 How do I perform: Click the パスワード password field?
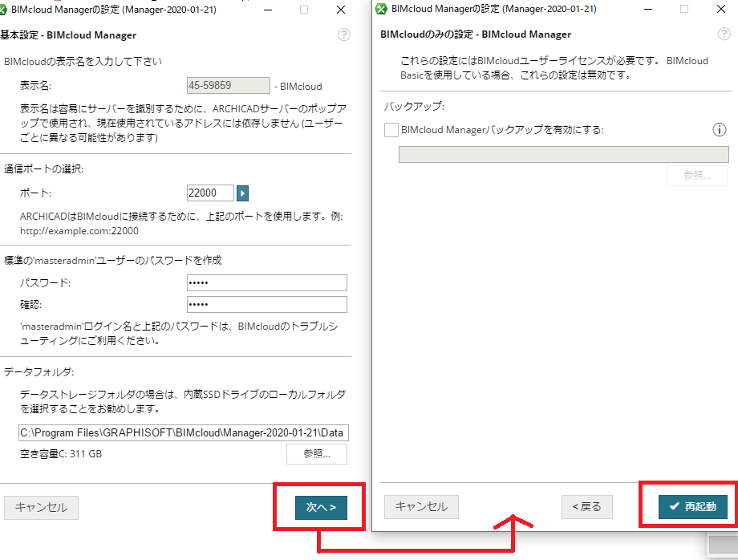pos(267,283)
